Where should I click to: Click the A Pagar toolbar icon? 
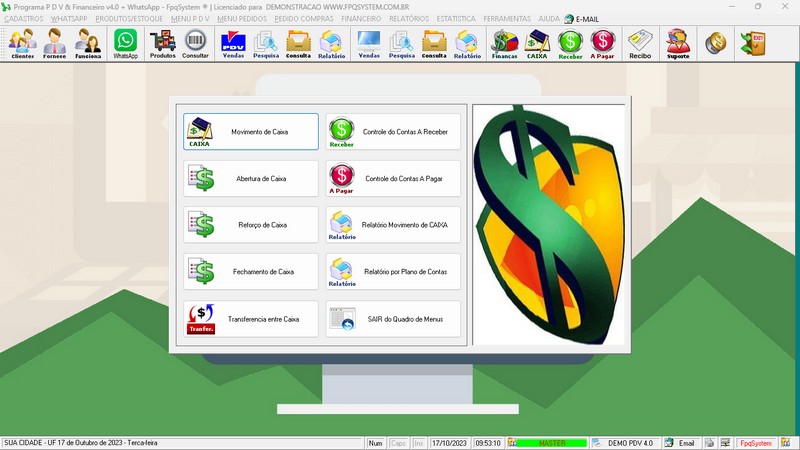click(603, 43)
